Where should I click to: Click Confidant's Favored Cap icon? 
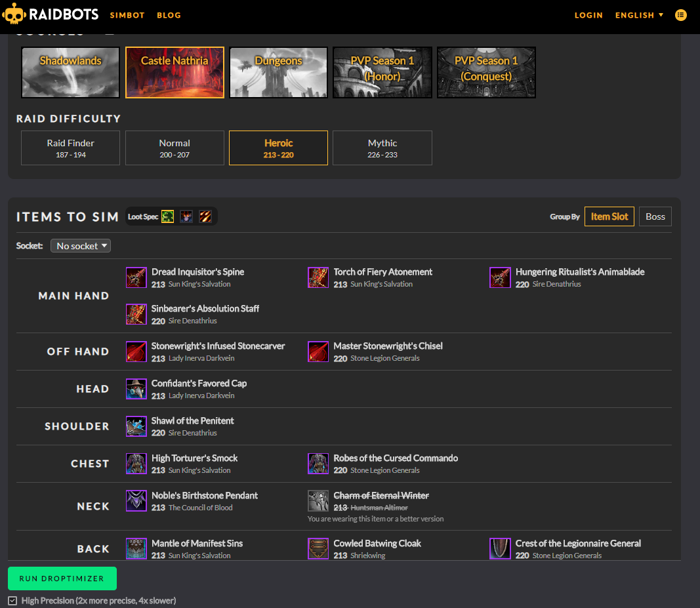click(136, 389)
